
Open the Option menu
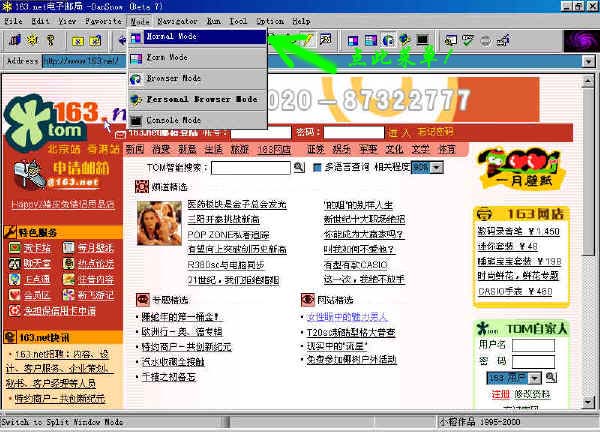270,21
